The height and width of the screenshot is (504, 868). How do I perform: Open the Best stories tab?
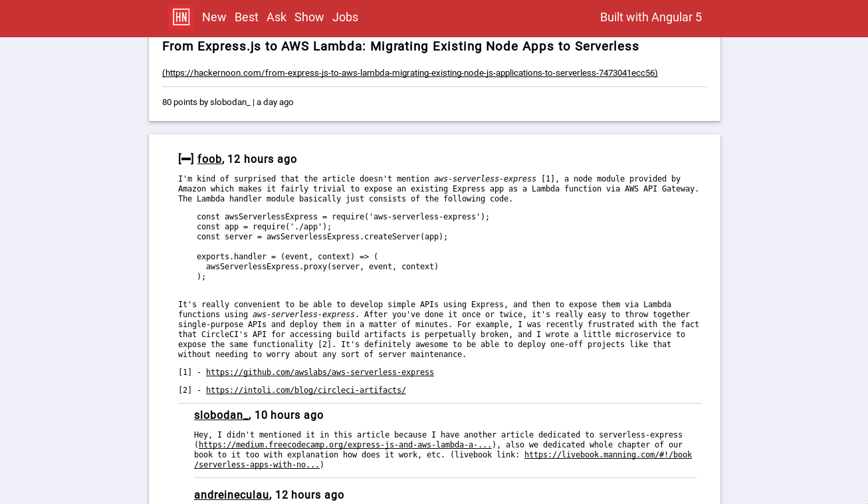point(246,17)
